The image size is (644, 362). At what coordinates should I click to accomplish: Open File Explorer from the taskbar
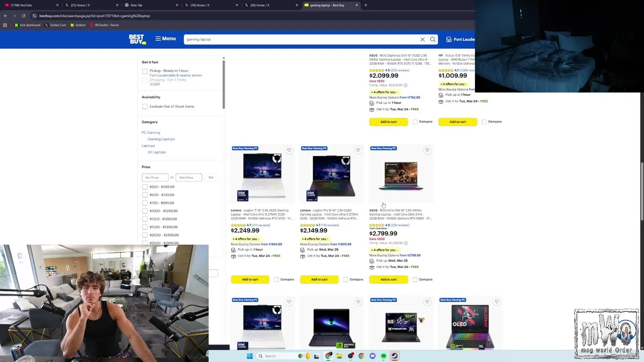339,356
